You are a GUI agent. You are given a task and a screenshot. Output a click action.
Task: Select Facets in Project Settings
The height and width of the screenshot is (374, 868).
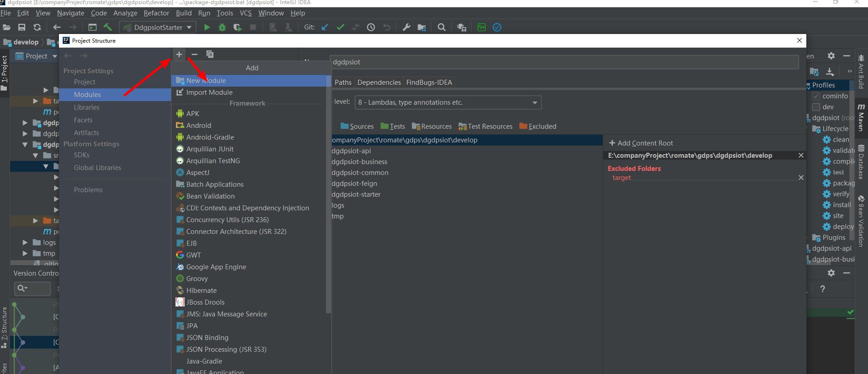point(83,120)
